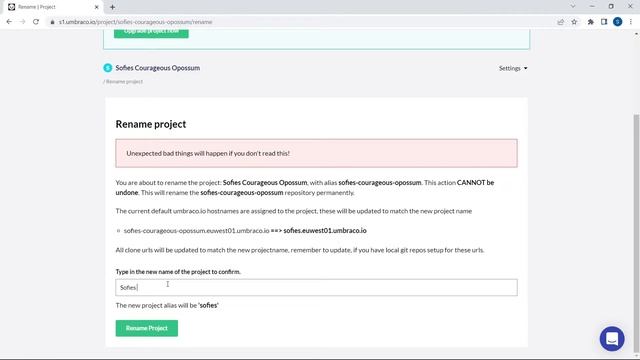Viewport: 640px width, 360px height.
Task: Click the browser back arrow
Action: pyautogui.click(x=9, y=22)
